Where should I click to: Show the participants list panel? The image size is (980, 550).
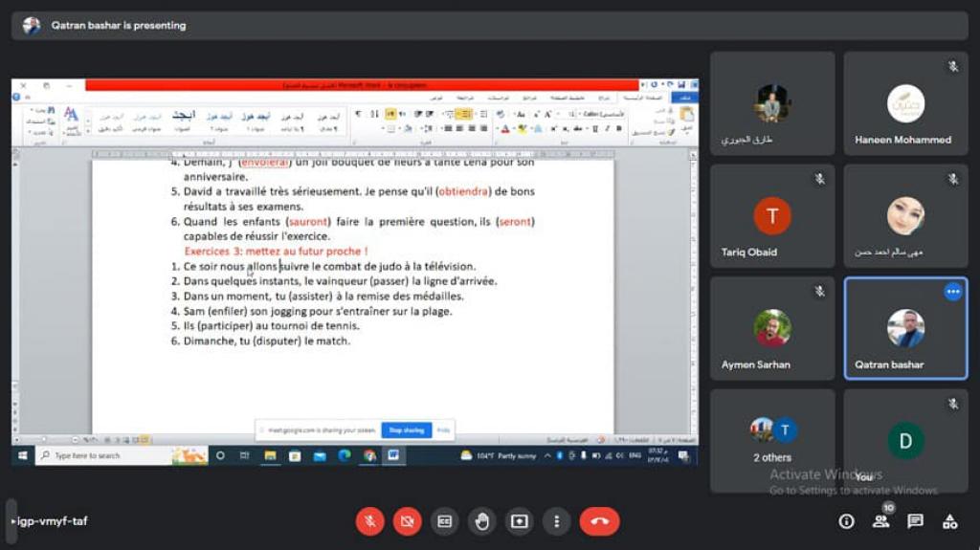pyautogui.click(x=880, y=521)
